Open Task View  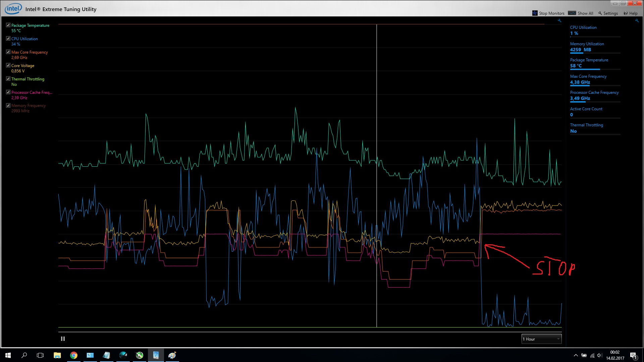[40, 355]
